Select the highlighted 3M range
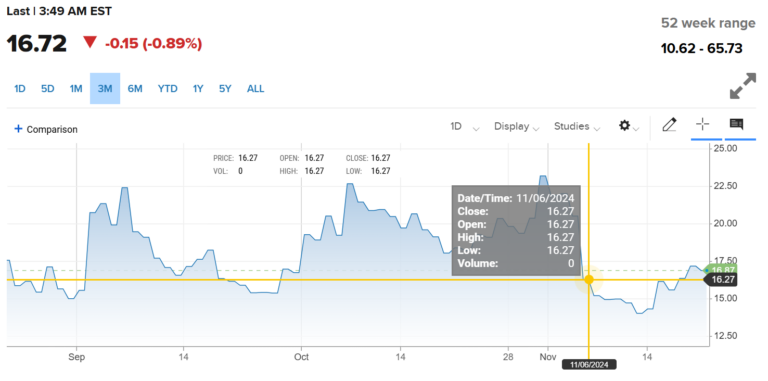768x381 pixels. pyautogui.click(x=105, y=89)
